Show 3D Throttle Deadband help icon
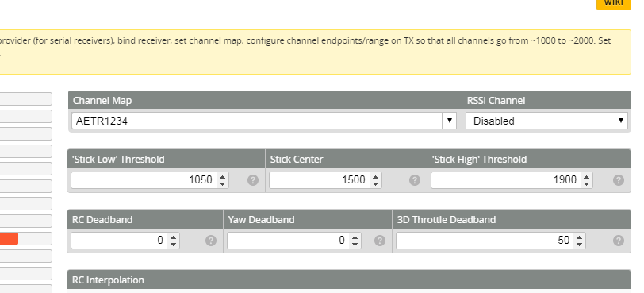Screen dimensions: 644x293 pyautogui.click(x=619, y=241)
